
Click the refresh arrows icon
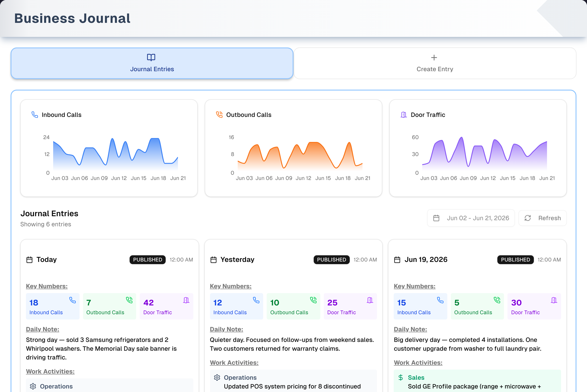point(527,218)
